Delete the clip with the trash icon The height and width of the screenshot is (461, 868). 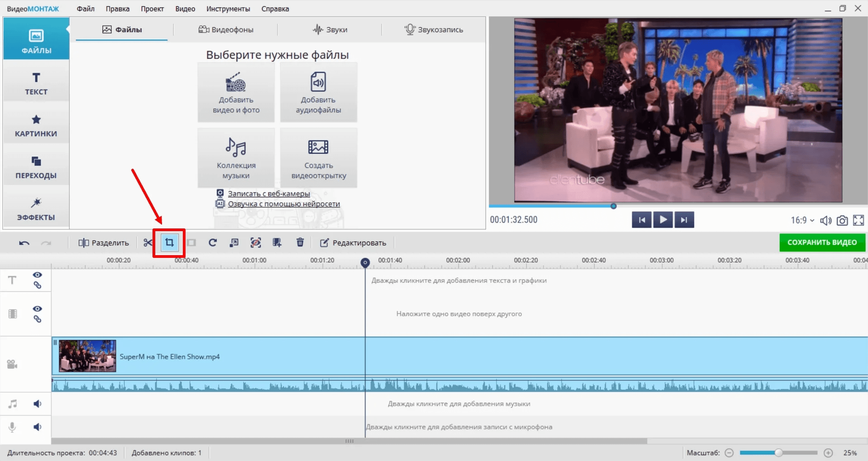coord(300,243)
